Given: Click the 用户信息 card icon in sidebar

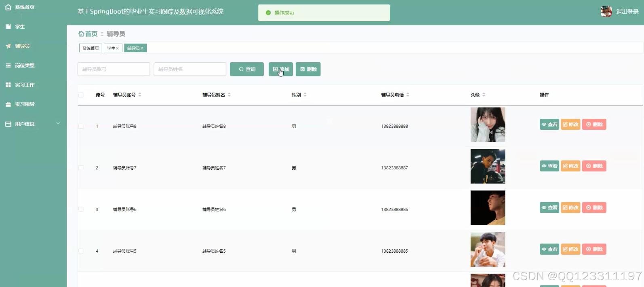Looking at the screenshot, I should coord(8,124).
